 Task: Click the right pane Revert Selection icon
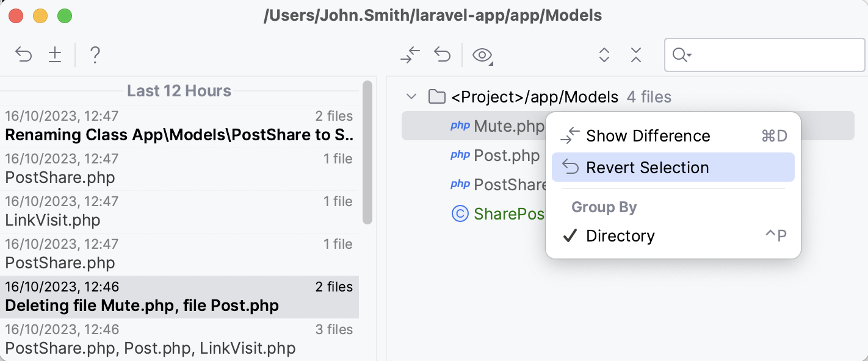[442, 55]
